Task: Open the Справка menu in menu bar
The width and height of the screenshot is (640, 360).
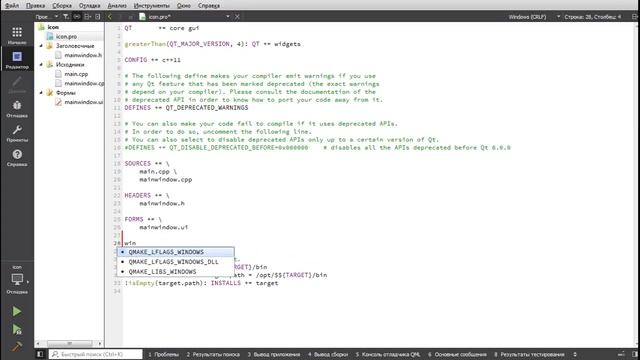Action: pos(209,6)
